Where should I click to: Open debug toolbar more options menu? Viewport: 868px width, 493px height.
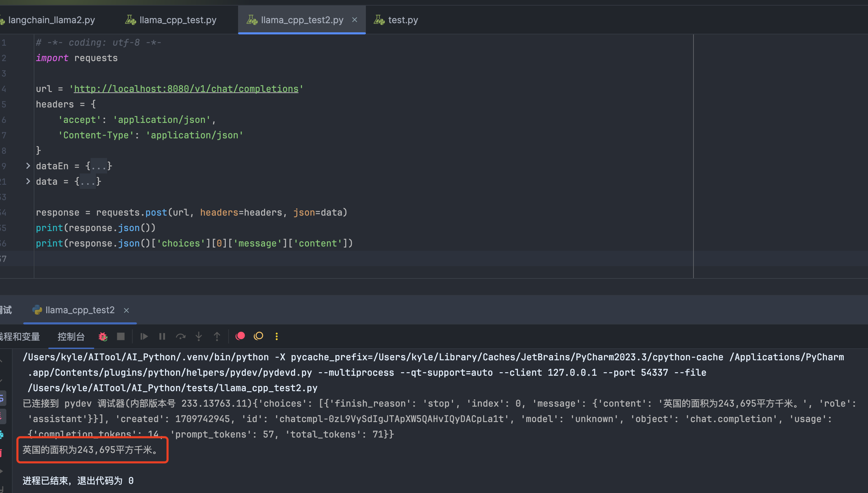277,336
